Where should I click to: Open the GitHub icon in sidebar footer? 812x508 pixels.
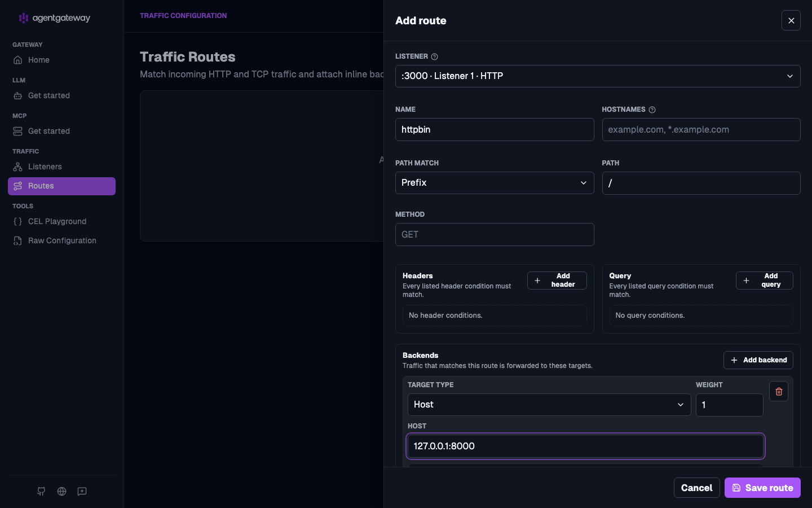tap(41, 492)
